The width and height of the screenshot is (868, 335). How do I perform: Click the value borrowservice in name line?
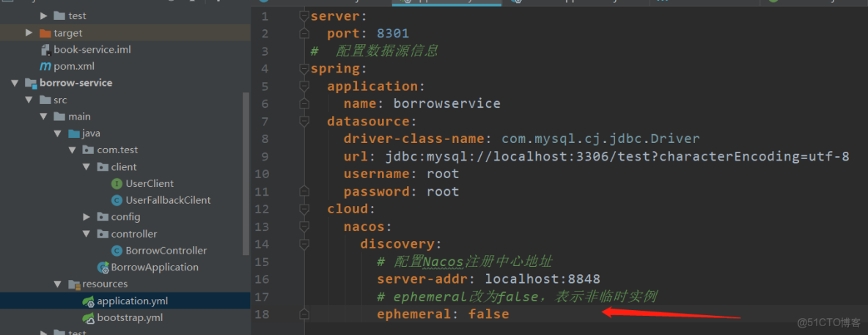pyautogui.click(x=446, y=103)
